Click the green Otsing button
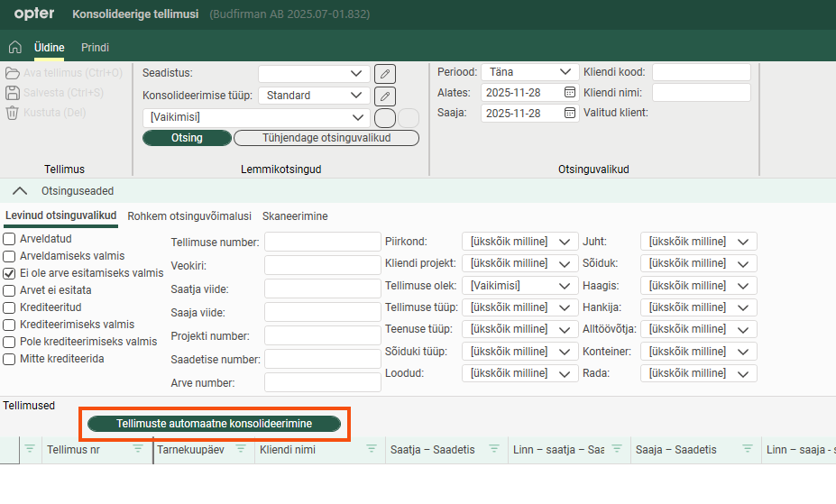836x504 pixels. [x=187, y=138]
